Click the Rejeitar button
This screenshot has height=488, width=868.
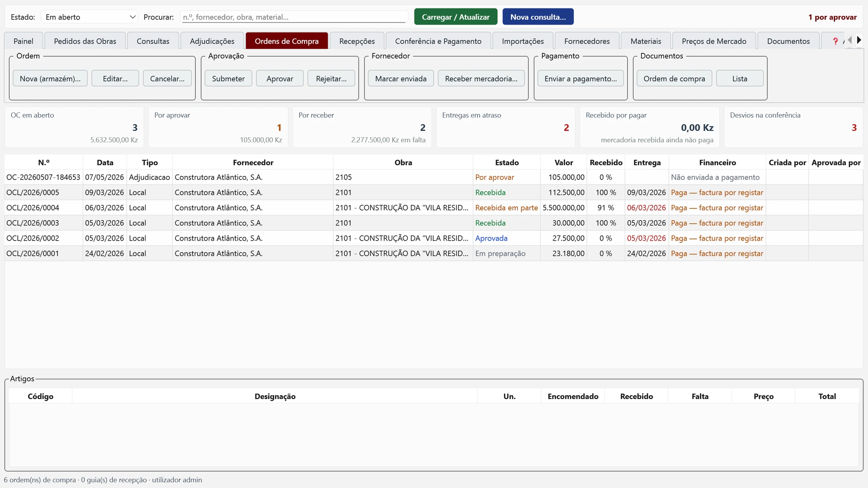pyautogui.click(x=331, y=78)
